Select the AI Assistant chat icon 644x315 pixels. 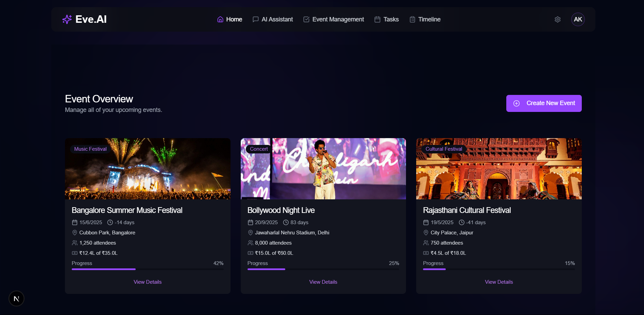(x=255, y=19)
